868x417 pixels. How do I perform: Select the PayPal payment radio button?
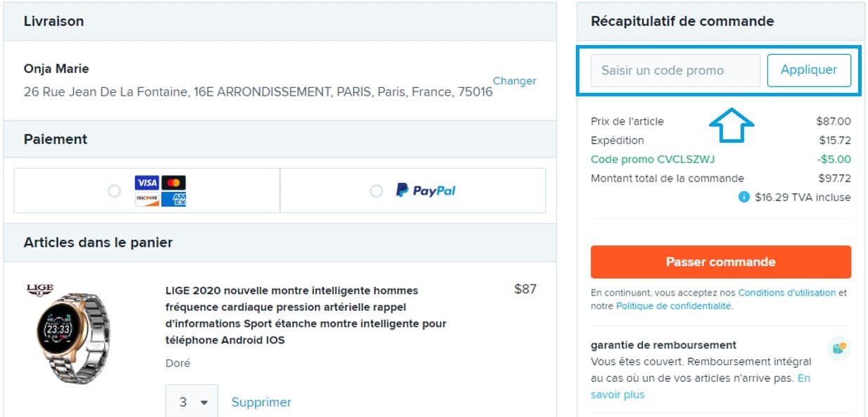(x=376, y=191)
